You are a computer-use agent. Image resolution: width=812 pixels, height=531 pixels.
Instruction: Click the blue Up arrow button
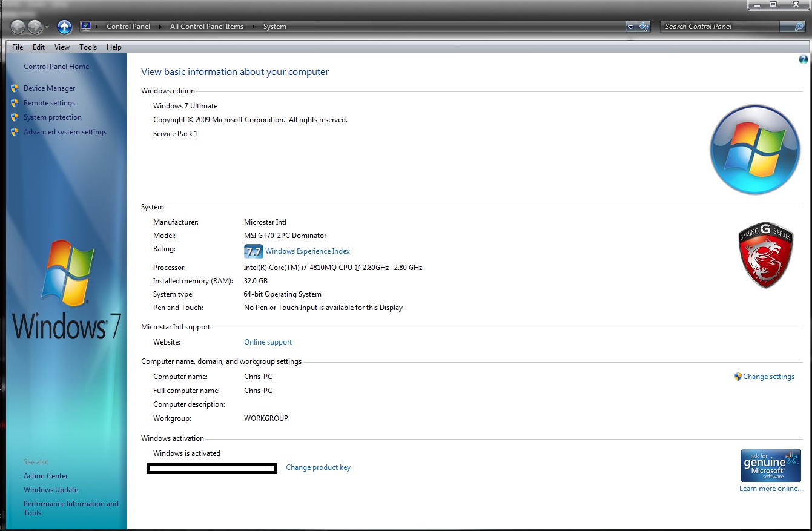pos(64,27)
